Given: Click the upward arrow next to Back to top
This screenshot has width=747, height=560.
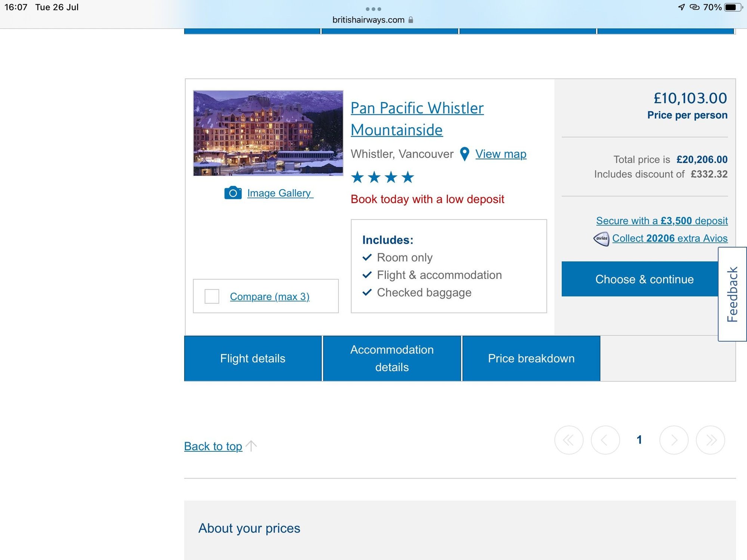Looking at the screenshot, I should point(251,446).
